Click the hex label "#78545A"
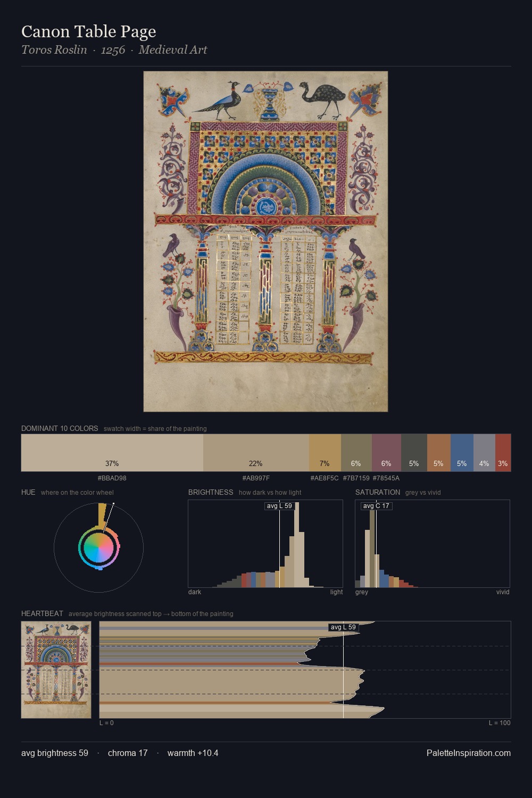The height and width of the screenshot is (798, 532). [x=386, y=478]
